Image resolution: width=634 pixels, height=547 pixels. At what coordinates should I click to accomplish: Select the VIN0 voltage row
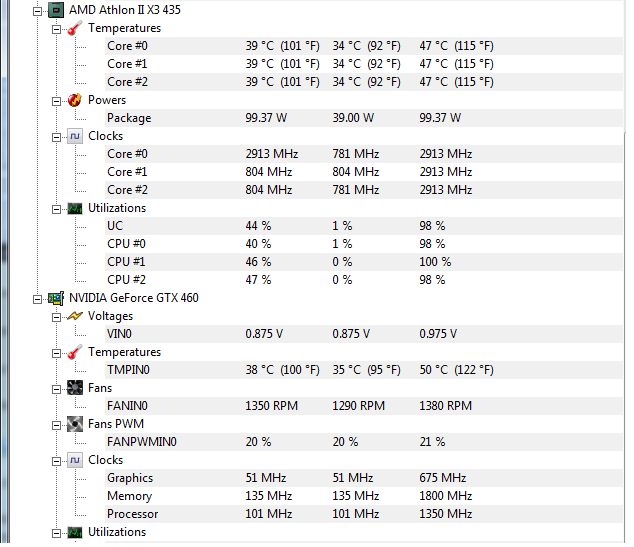click(x=119, y=334)
